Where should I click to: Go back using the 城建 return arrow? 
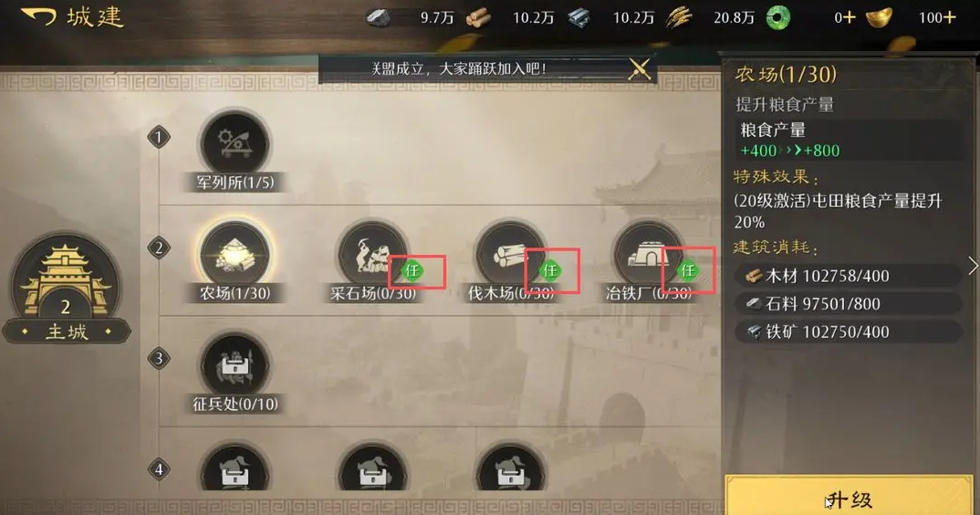pos(38,16)
